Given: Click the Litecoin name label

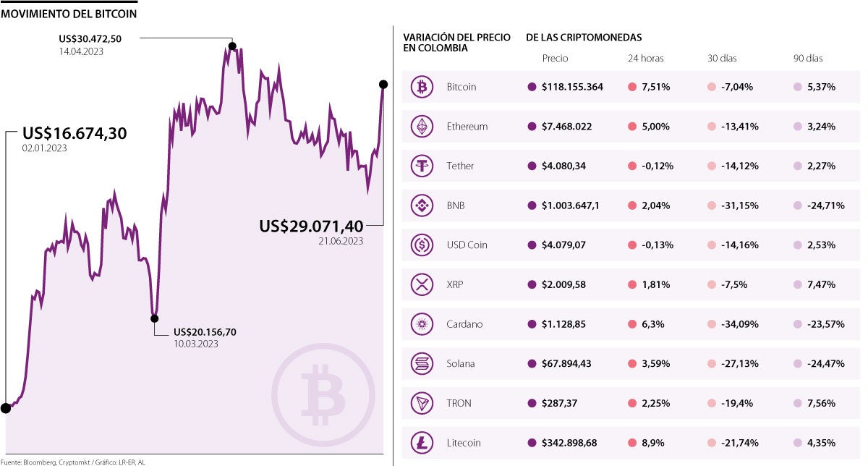Looking at the screenshot, I should [464, 442].
